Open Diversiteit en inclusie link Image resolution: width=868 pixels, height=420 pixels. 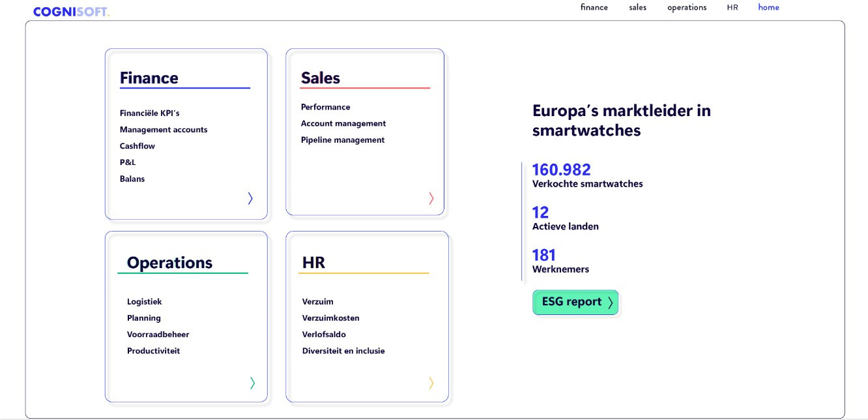[x=343, y=351]
